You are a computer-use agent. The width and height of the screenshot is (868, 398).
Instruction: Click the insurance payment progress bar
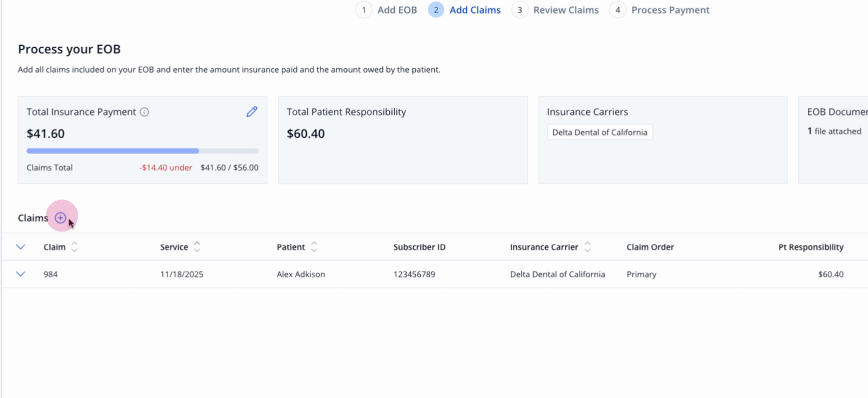142,151
